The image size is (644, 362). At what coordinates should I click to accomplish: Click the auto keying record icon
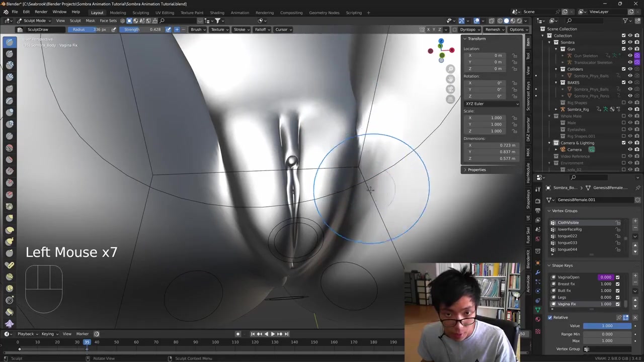238,334
